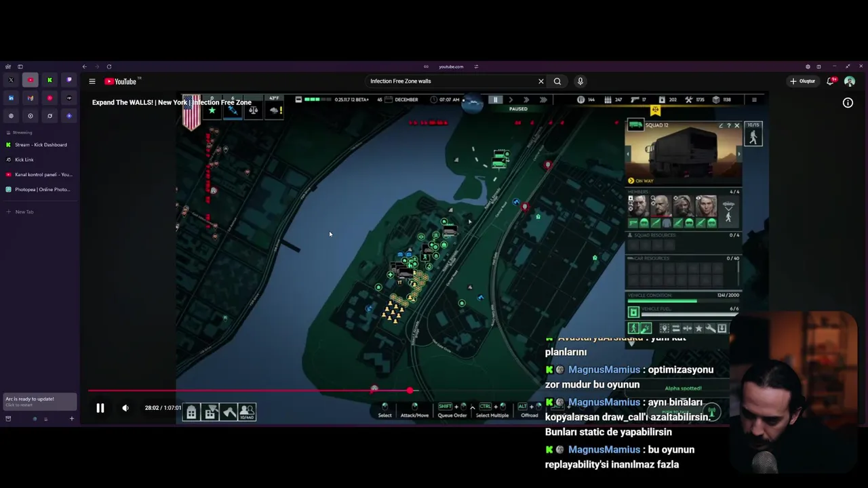Open YouTube notifications bell
The width and height of the screenshot is (868, 488).
point(831,81)
